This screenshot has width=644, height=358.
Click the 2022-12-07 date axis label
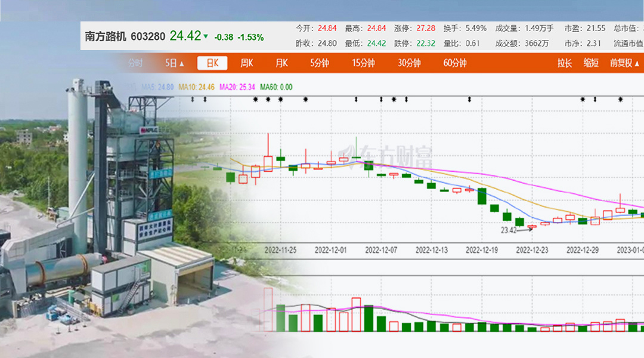tap(381, 250)
